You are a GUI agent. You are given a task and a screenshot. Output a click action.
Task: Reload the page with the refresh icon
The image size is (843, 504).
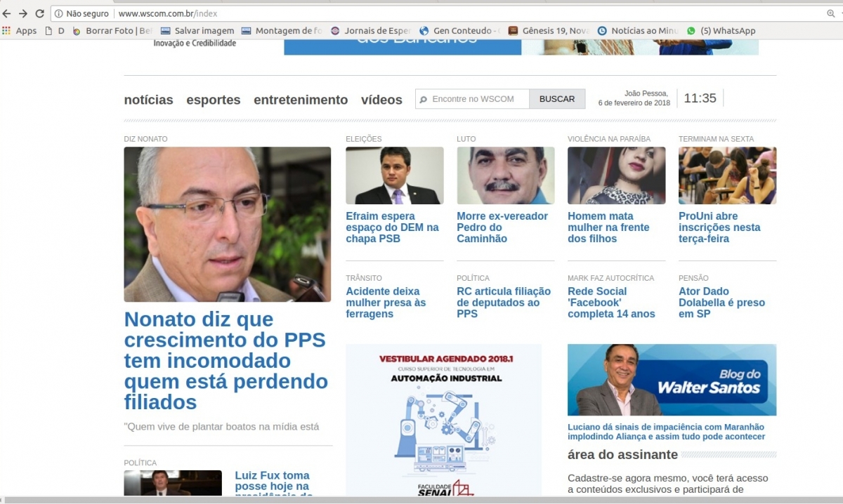(x=39, y=13)
